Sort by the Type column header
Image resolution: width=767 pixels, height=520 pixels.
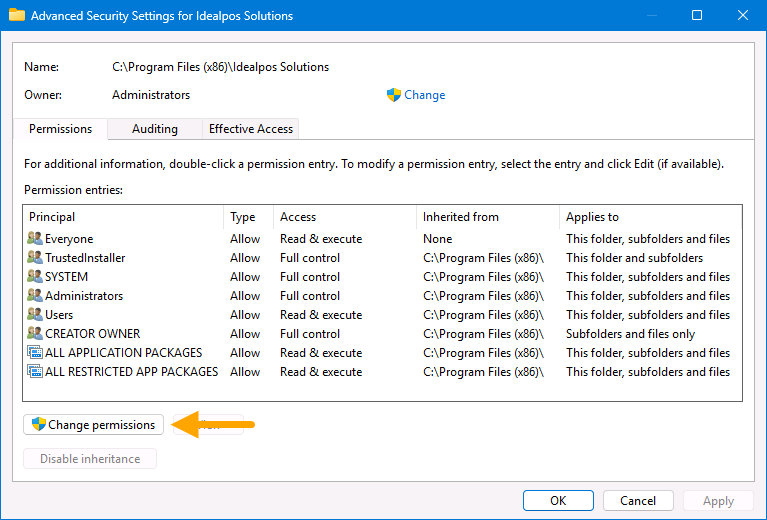point(248,217)
